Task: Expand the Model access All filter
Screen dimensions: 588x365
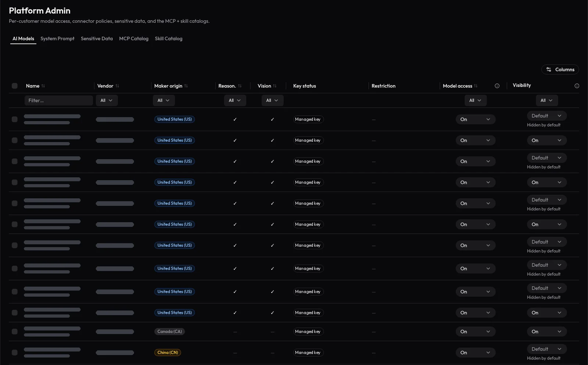Action: coord(476,100)
